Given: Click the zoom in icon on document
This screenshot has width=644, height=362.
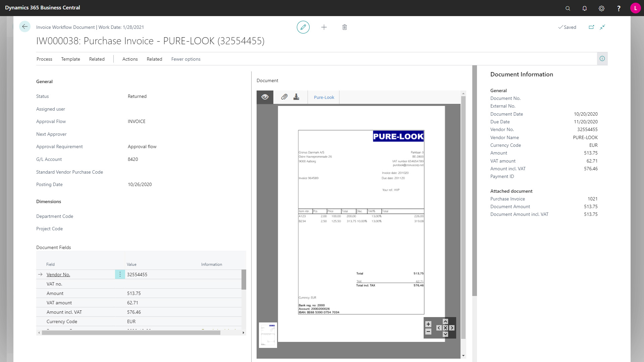Looking at the screenshot, I should pyautogui.click(x=428, y=324).
